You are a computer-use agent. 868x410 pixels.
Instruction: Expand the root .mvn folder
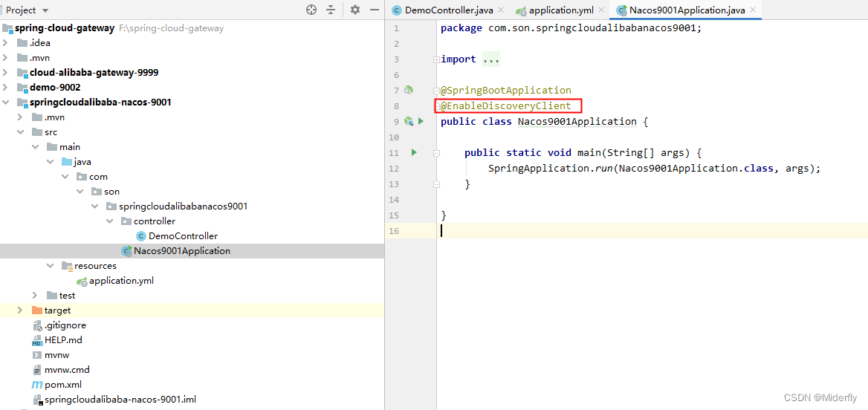(x=6, y=57)
